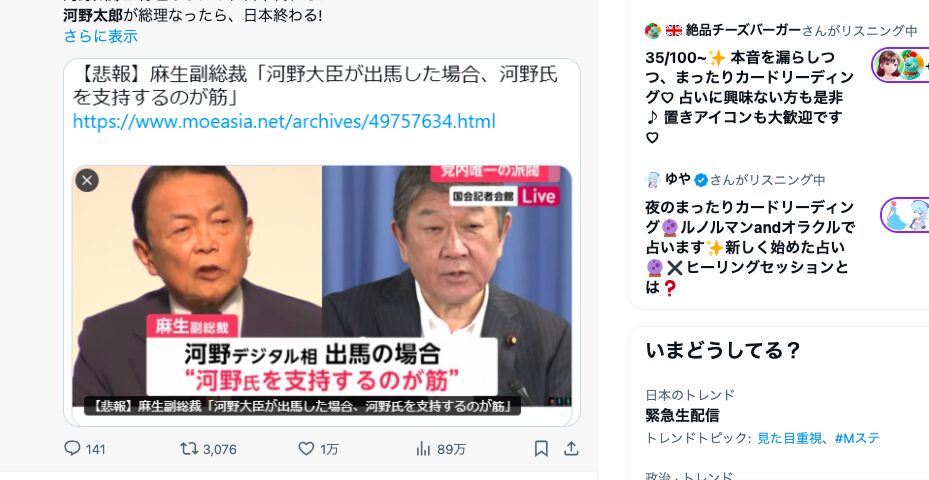Bookmark this tweet
The width and height of the screenshot is (929, 480).
point(541,449)
